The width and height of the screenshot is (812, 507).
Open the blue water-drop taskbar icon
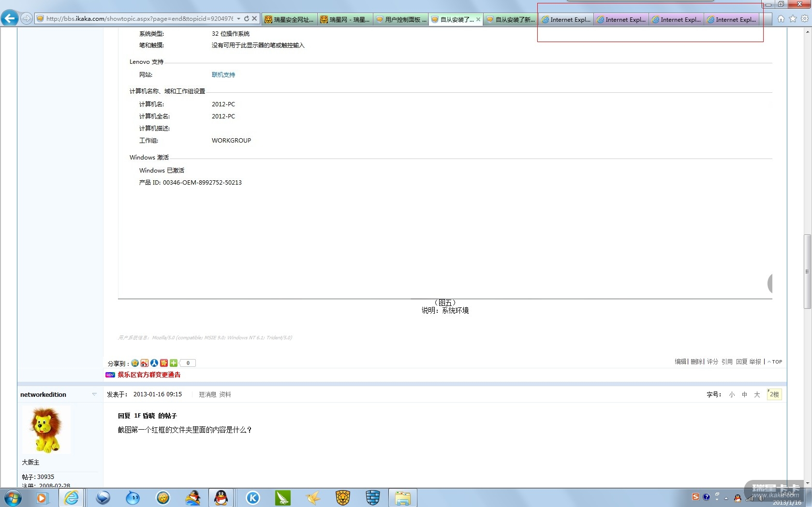click(133, 498)
